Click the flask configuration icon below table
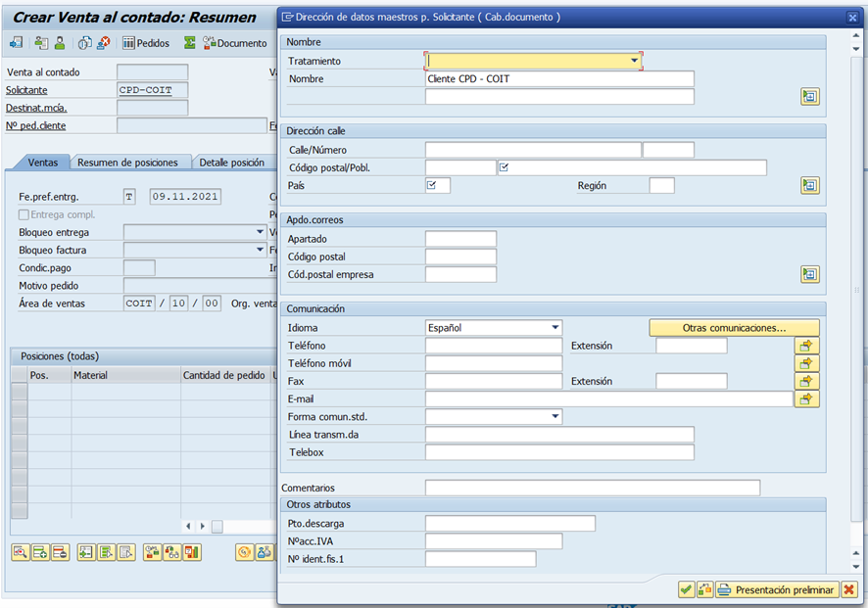The image size is (868, 608). 265,551
